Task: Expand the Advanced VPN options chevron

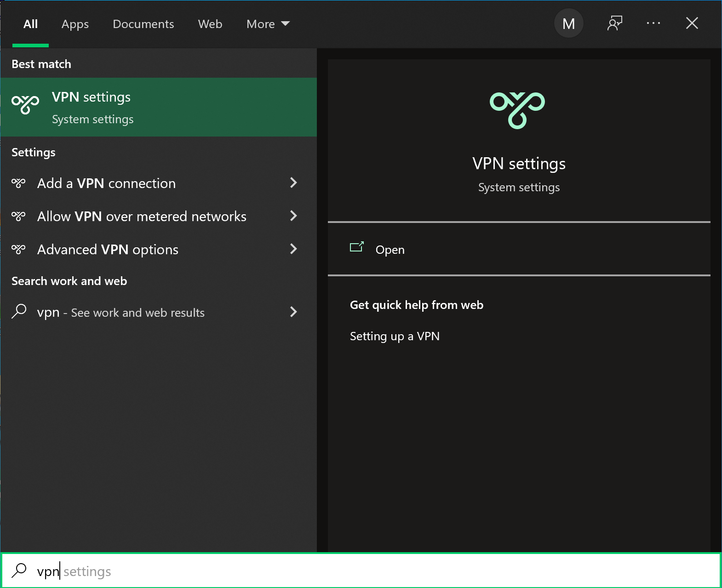Action: [x=293, y=249]
